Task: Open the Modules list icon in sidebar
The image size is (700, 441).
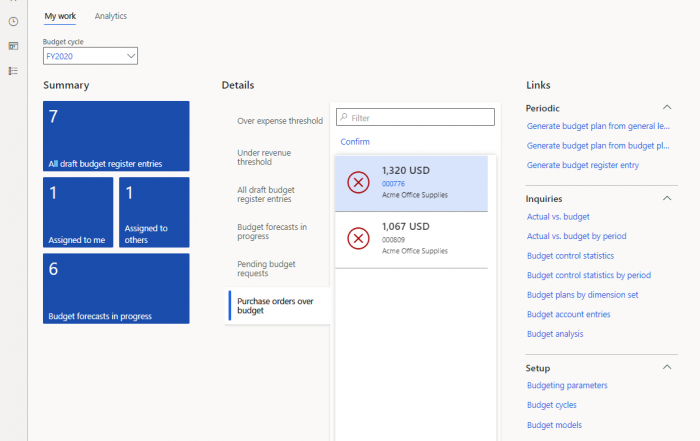Action: [x=13, y=71]
